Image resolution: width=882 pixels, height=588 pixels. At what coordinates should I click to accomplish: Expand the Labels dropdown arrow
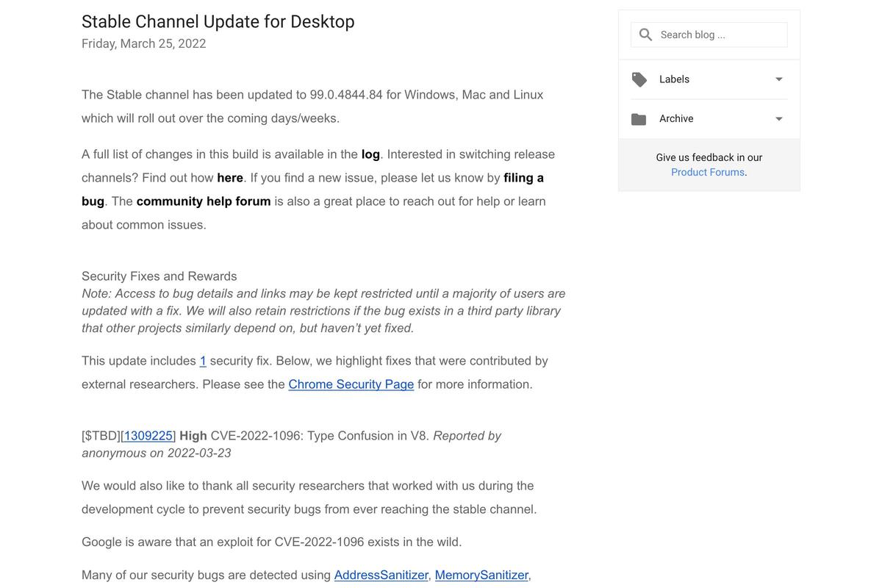(x=779, y=79)
